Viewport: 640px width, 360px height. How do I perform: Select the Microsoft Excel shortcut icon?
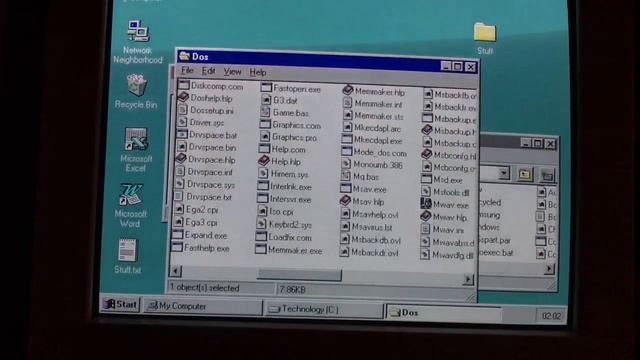pos(136,139)
